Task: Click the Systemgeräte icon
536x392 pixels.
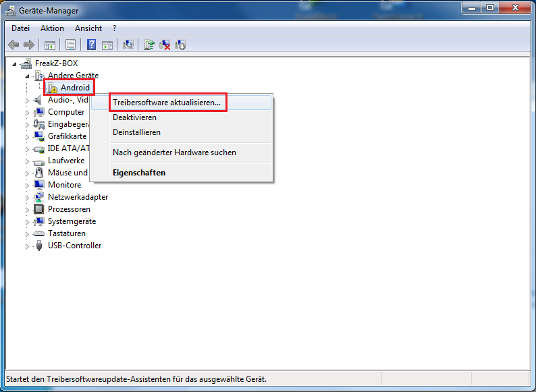Action: [39, 221]
